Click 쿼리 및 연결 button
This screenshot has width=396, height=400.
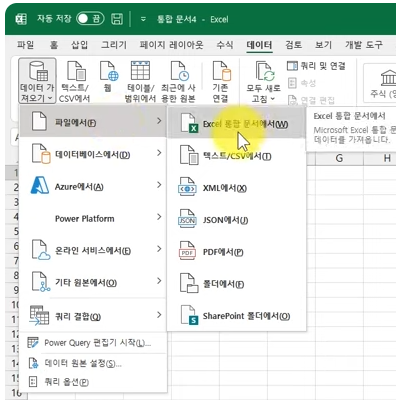[316, 66]
